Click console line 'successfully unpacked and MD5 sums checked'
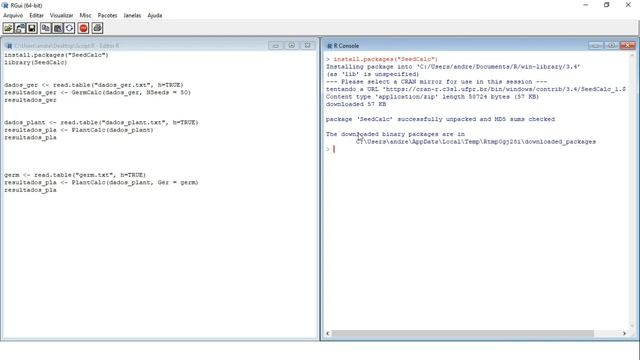Viewport: 640px width, 360px height. (x=440, y=119)
